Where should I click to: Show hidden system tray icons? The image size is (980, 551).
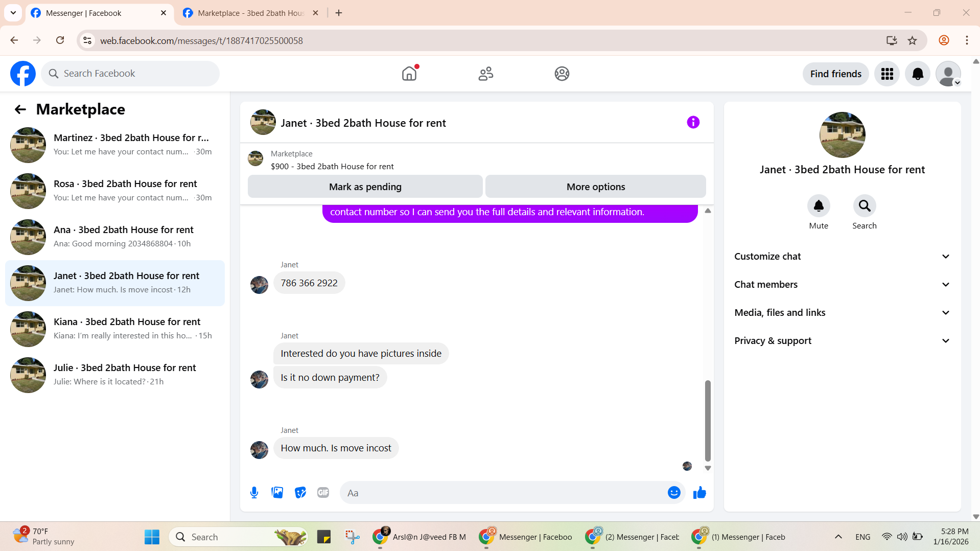[x=838, y=537]
